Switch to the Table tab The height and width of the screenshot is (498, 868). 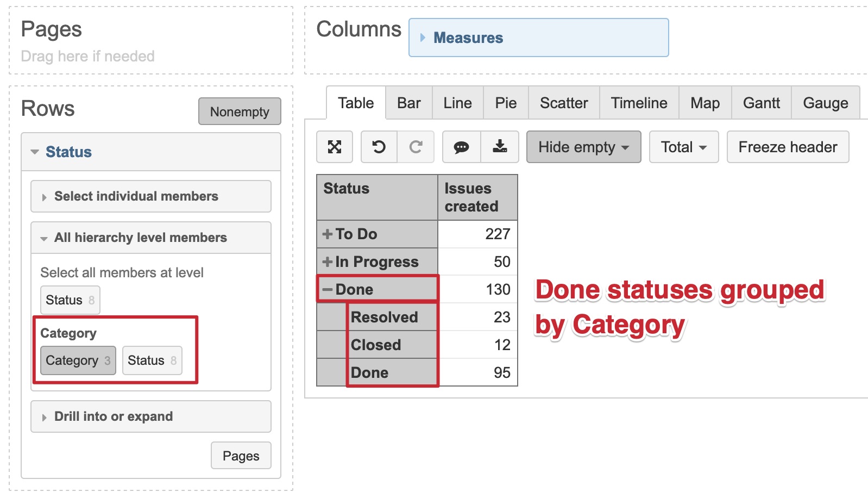coord(356,103)
